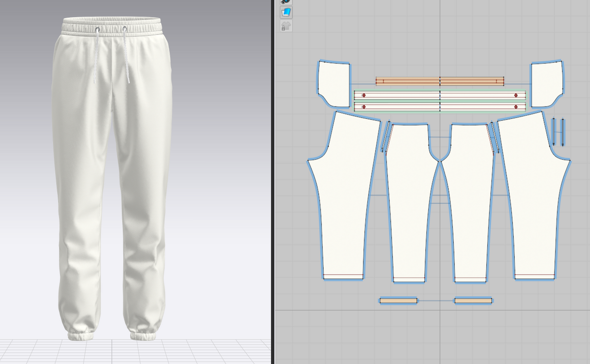Viewport: 590px width, 364px height.
Task: Click the red diamond at lower waistband's right end
Action: (x=516, y=107)
